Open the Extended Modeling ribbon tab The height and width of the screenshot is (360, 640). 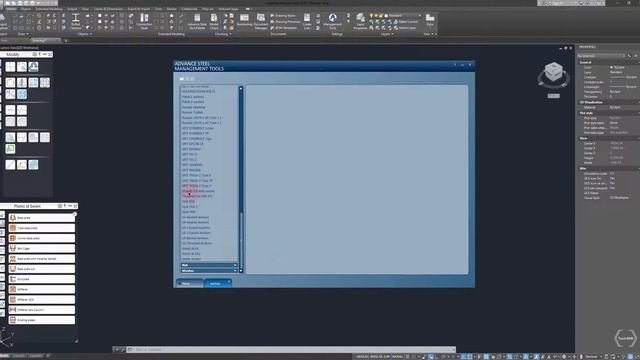(49, 9)
